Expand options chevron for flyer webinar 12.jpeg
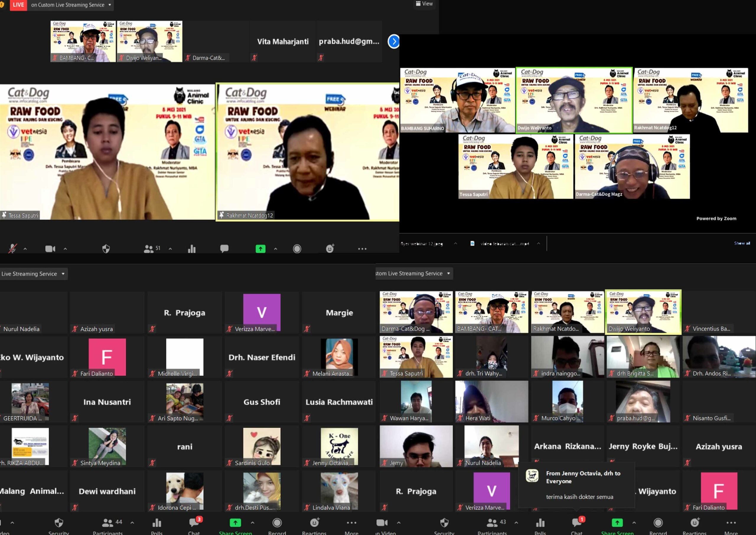Viewport: 756px width, 535px height. tap(455, 244)
